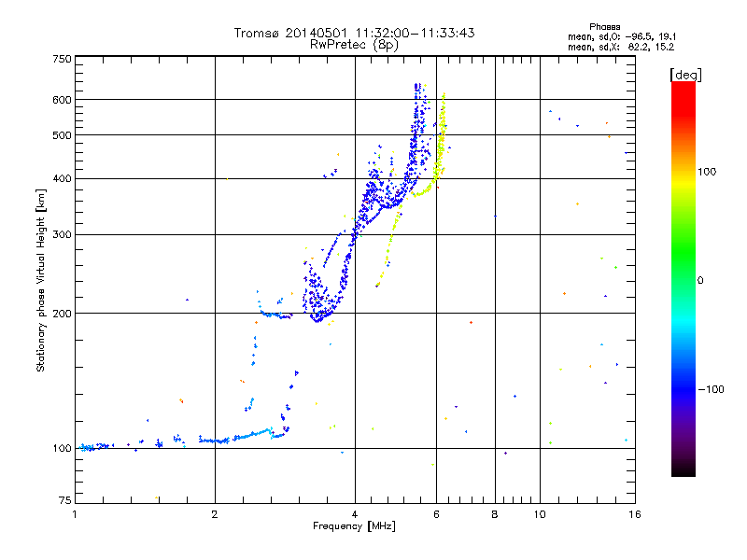Viewport: 747px width, 560px height.
Task: Click the x-axis tick label '8'
Action: [x=495, y=514]
